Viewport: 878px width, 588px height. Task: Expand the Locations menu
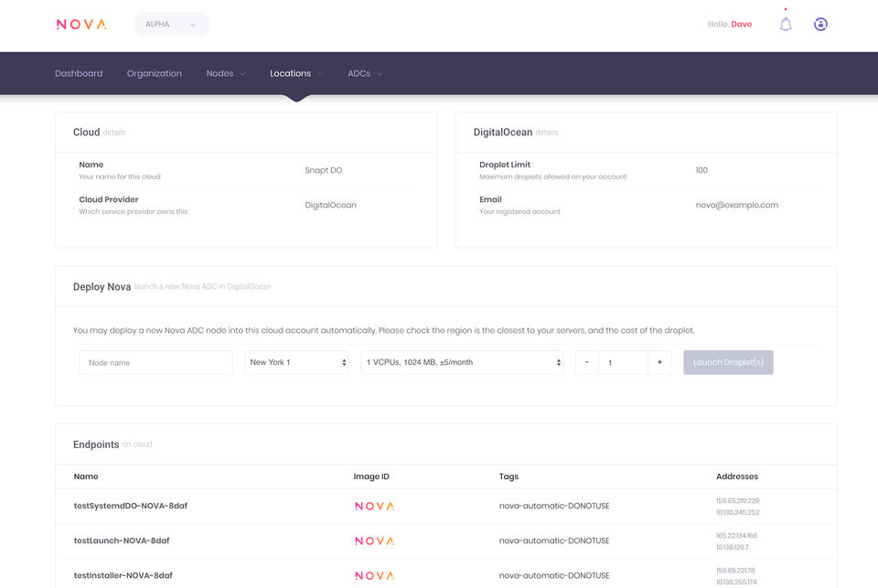[x=296, y=73]
